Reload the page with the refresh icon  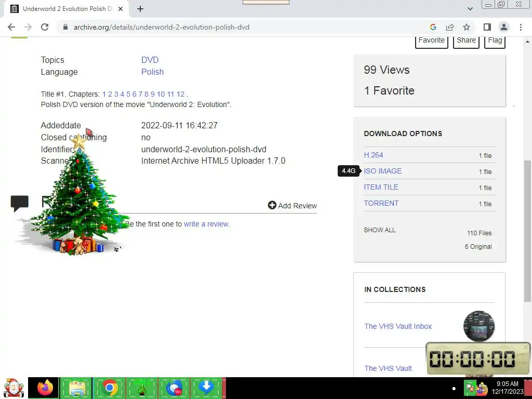coord(45,27)
